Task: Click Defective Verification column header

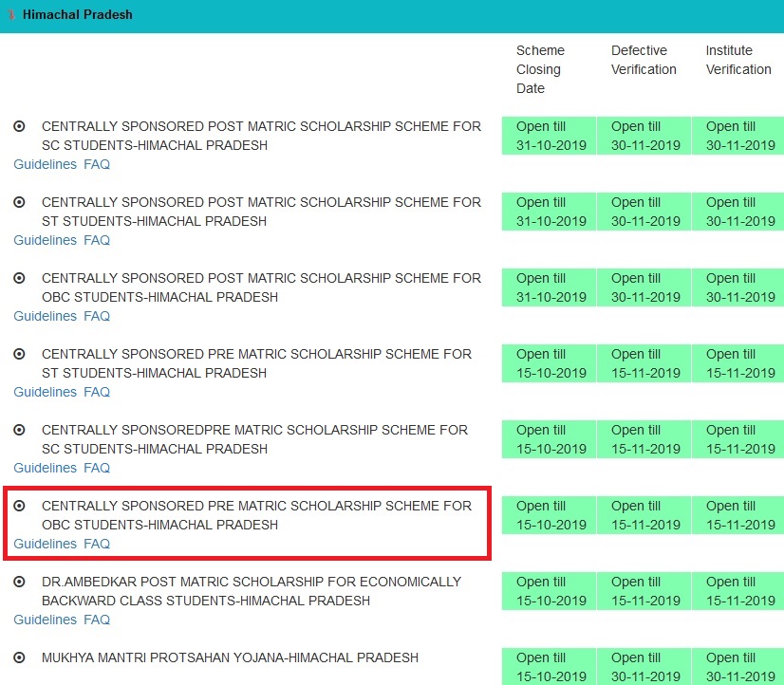Action: tap(644, 60)
